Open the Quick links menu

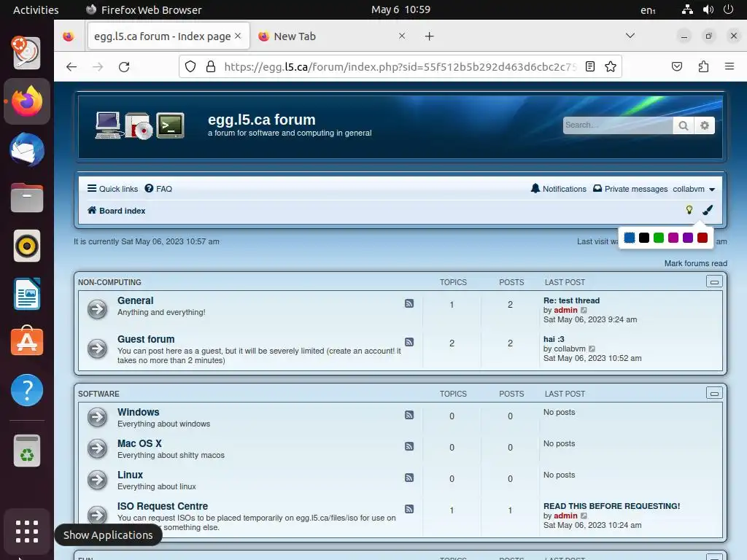pyautogui.click(x=112, y=189)
